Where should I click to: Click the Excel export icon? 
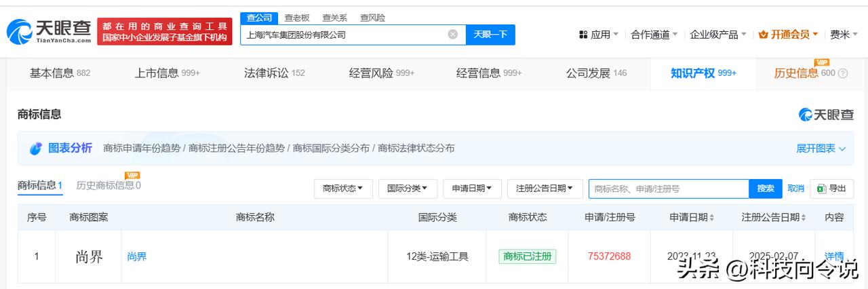821,189
